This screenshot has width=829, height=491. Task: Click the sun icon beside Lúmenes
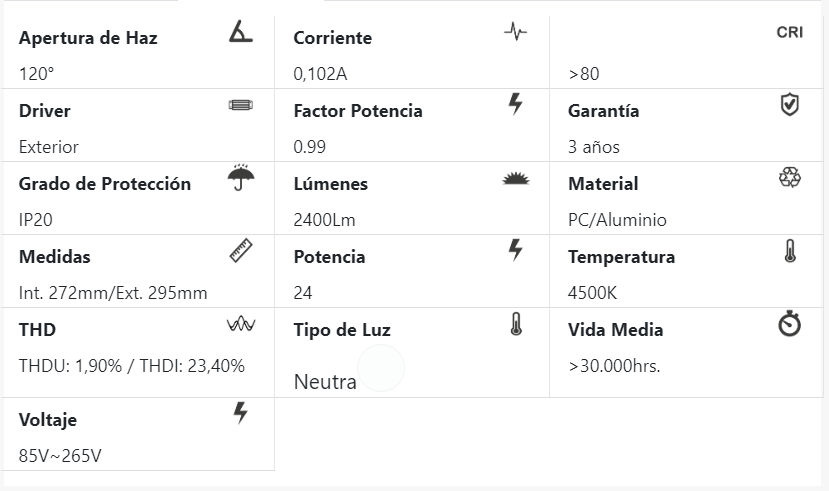(515, 178)
